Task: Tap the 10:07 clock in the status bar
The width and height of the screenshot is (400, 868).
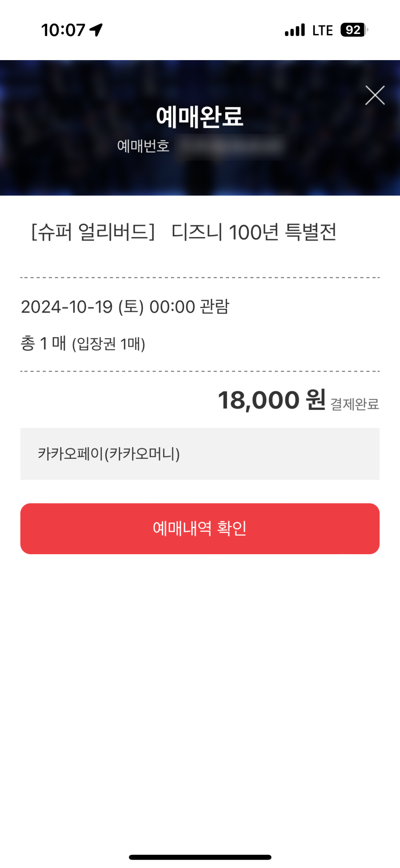Action: tap(63, 30)
